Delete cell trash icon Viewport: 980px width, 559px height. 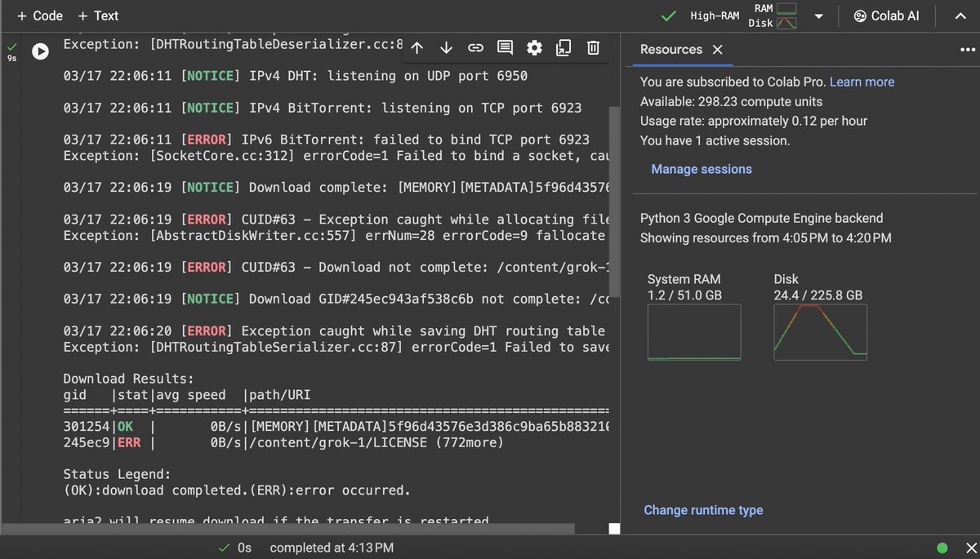click(594, 48)
